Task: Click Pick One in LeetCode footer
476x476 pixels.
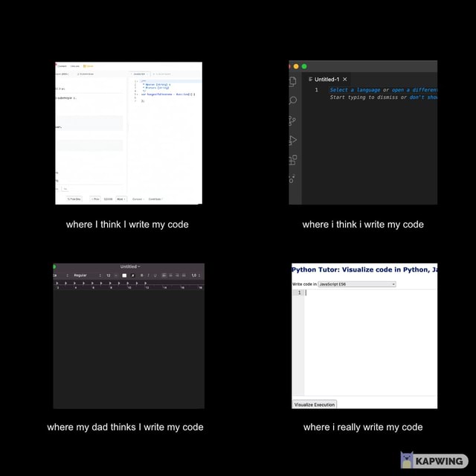Action: tap(74, 199)
